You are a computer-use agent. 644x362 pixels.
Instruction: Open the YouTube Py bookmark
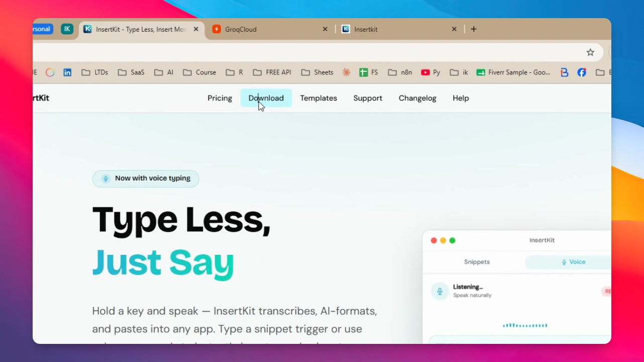pyautogui.click(x=431, y=72)
